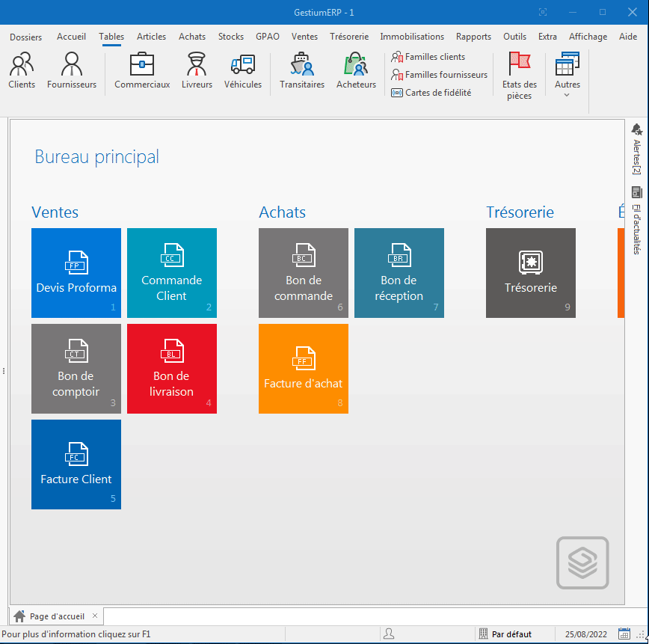Screen dimensions: 649x644
Task: Open the Rapports ribbon tab
Action: tap(473, 37)
